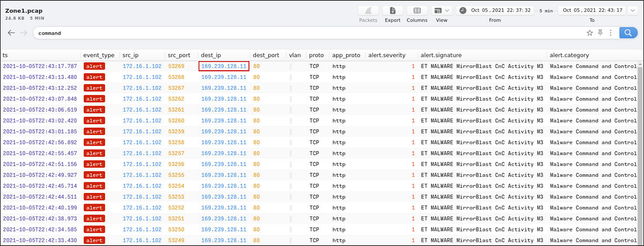Screen dimensions: 644x246
Task: Pin the current search query
Action: tap(601, 33)
